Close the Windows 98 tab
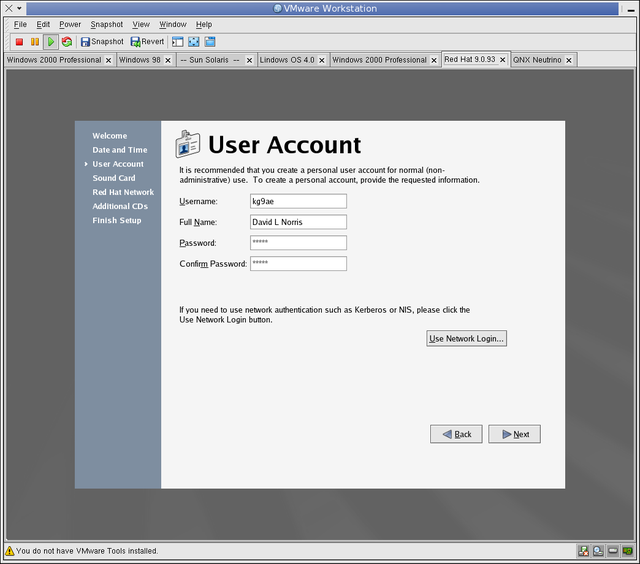 (168, 60)
